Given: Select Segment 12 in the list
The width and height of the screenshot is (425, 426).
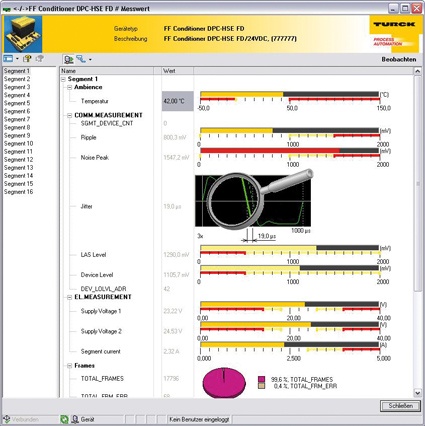Looking at the screenshot, I should [x=18, y=159].
